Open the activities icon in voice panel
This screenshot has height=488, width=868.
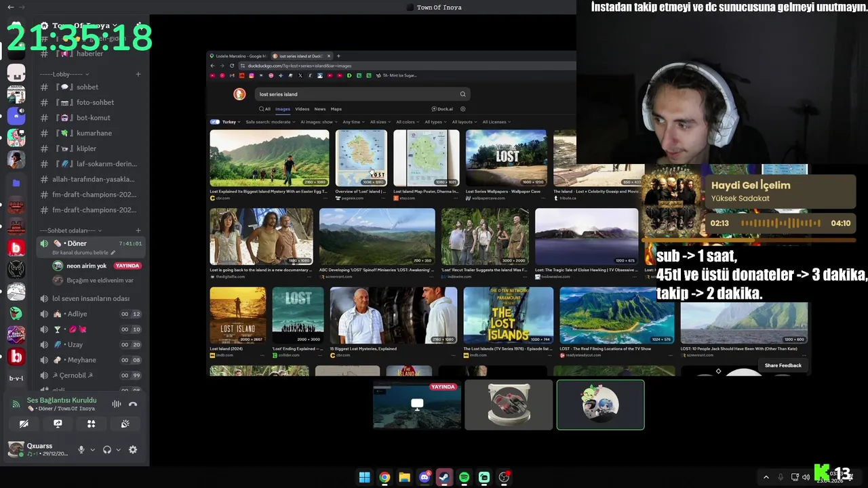click(x=92, y=424)
